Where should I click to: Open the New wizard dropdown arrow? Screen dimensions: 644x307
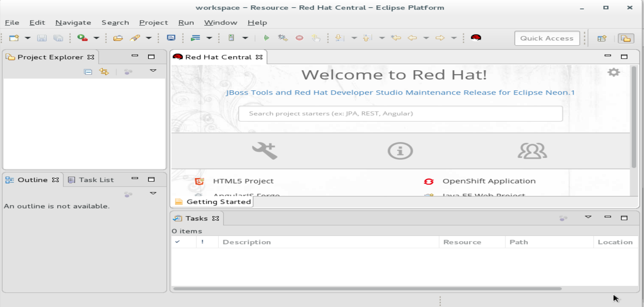[28, 38]
